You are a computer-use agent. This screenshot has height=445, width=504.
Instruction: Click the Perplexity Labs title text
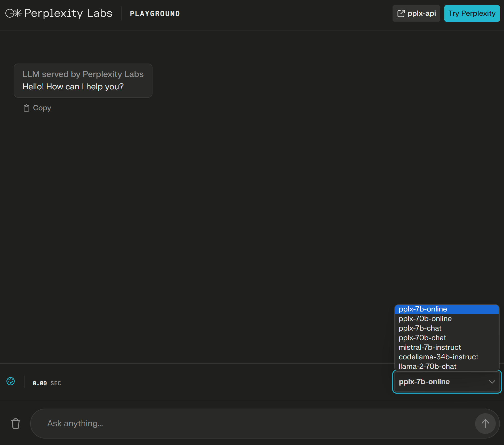point(68,13)
